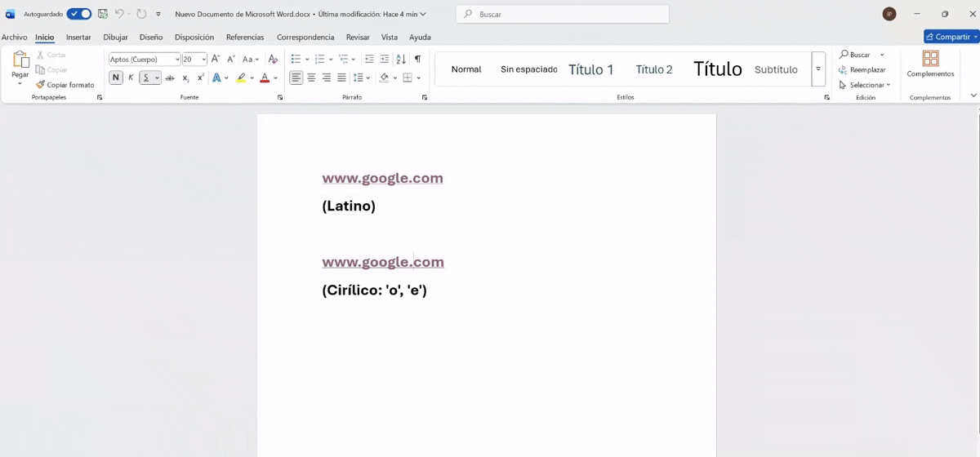Open the www.google.com link above (Cirílico)
980x457 pixels.
pos(383,262)
